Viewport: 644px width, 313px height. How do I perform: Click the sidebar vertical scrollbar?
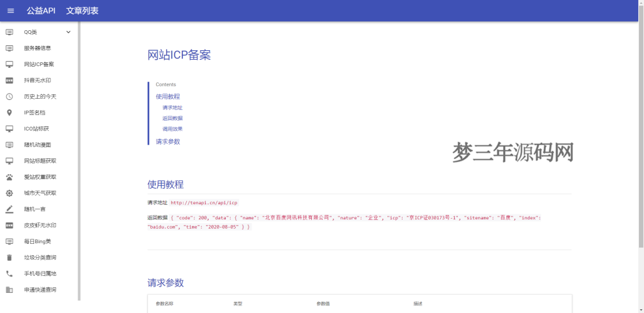79,162
